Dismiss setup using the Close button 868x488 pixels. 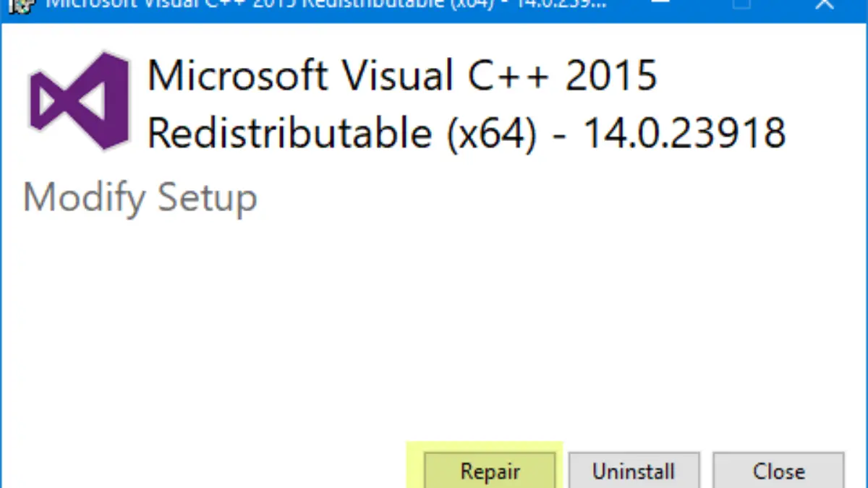coord(778,470)
